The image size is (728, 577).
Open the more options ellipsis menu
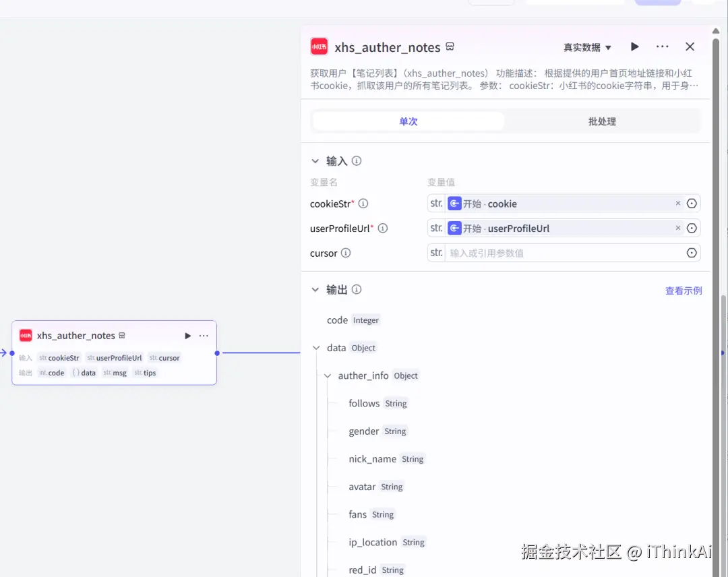(x=662, y=47)
